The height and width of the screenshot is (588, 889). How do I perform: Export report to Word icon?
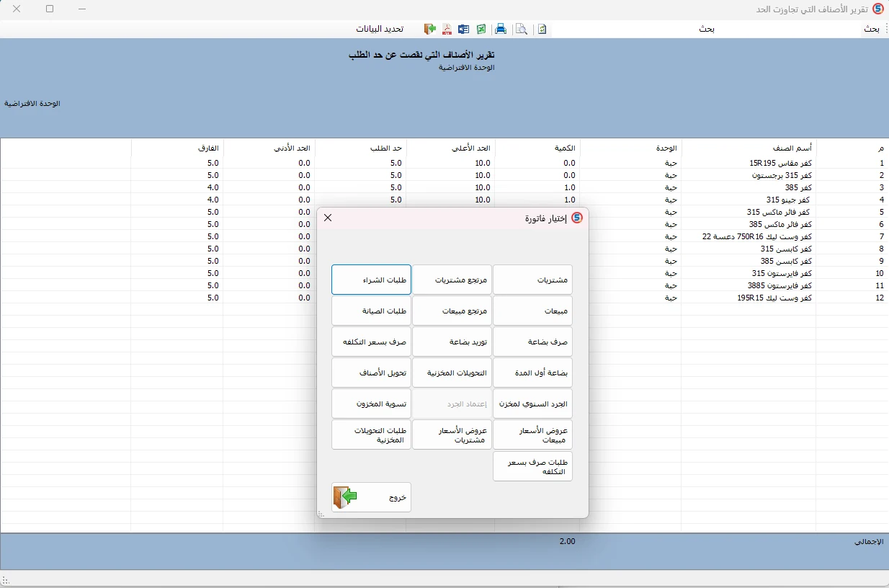pyautogui.click(x=463, y=29)
